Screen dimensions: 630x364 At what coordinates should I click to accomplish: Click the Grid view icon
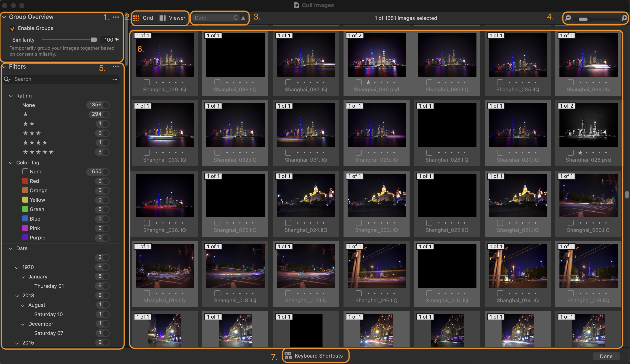(137, 18)
